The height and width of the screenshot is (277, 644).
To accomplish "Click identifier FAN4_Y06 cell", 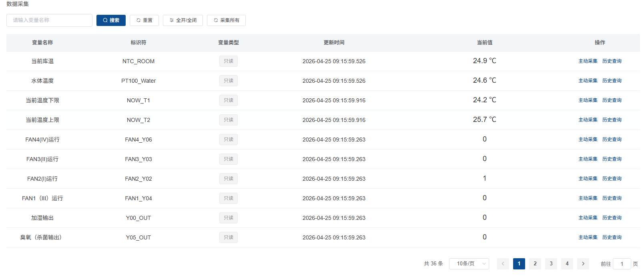I will 138,139.
